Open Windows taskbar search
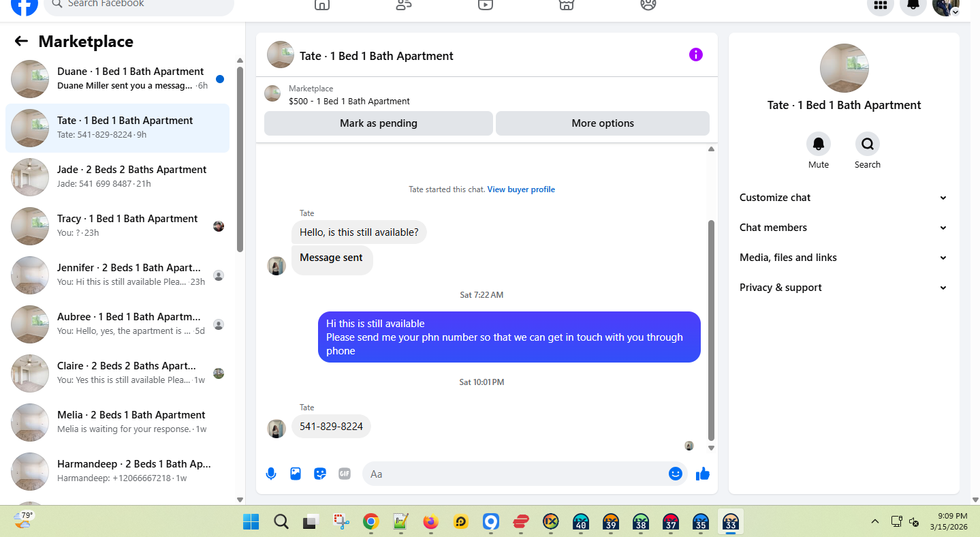Screen dimensions: 980x537 [281, 522]
